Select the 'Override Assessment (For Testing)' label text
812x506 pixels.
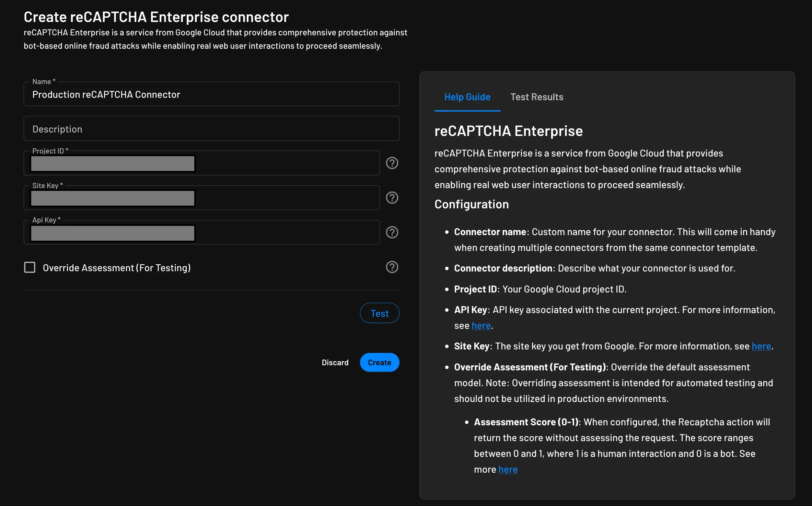(x=117, y=268)
